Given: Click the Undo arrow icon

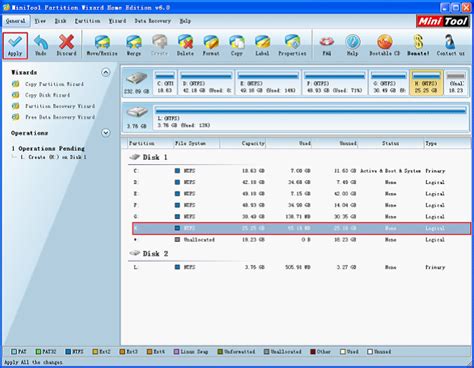Looking at the screenshot, I should pos(41,42).
